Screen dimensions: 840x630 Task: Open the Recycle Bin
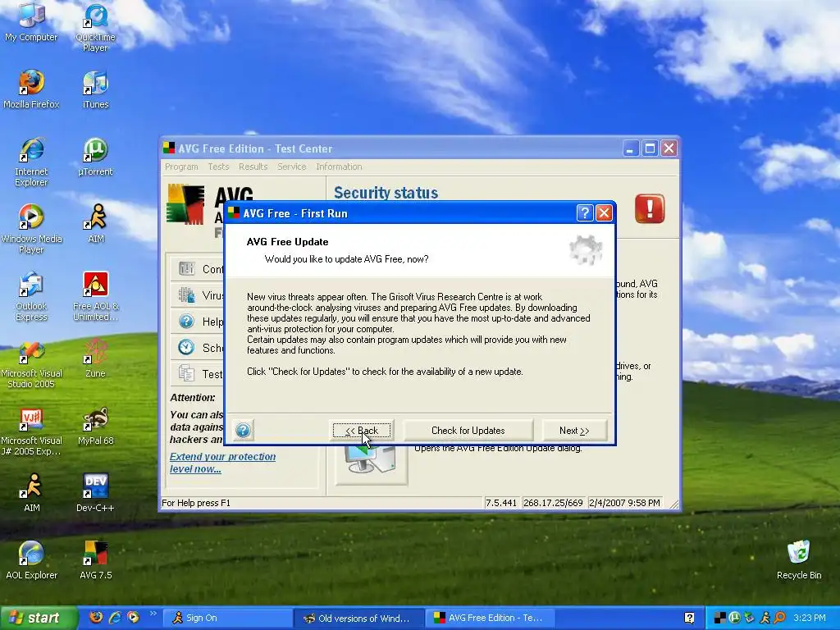pos(799,559)
